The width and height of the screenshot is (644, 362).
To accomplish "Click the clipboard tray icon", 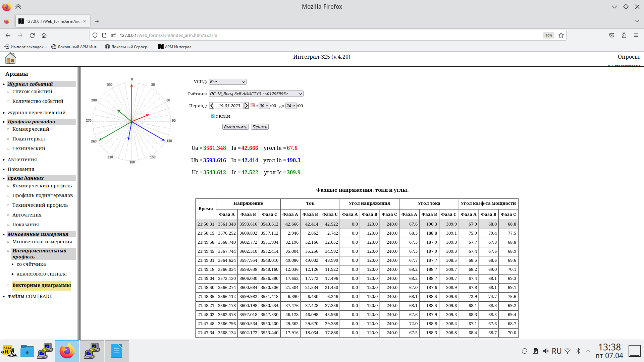I will click(535, 351).
